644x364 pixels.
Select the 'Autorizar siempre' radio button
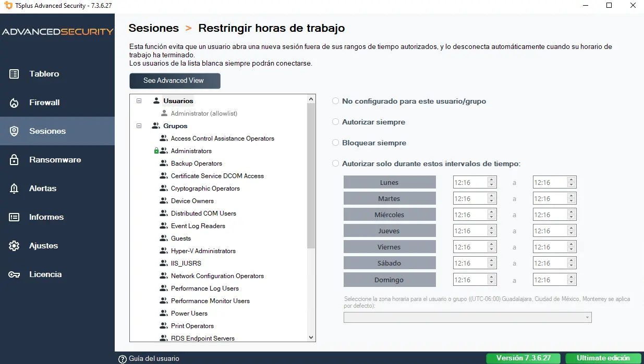point(336,122)
